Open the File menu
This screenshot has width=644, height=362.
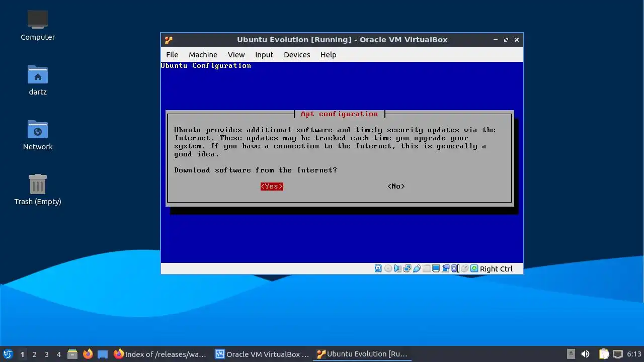(172, 55)
